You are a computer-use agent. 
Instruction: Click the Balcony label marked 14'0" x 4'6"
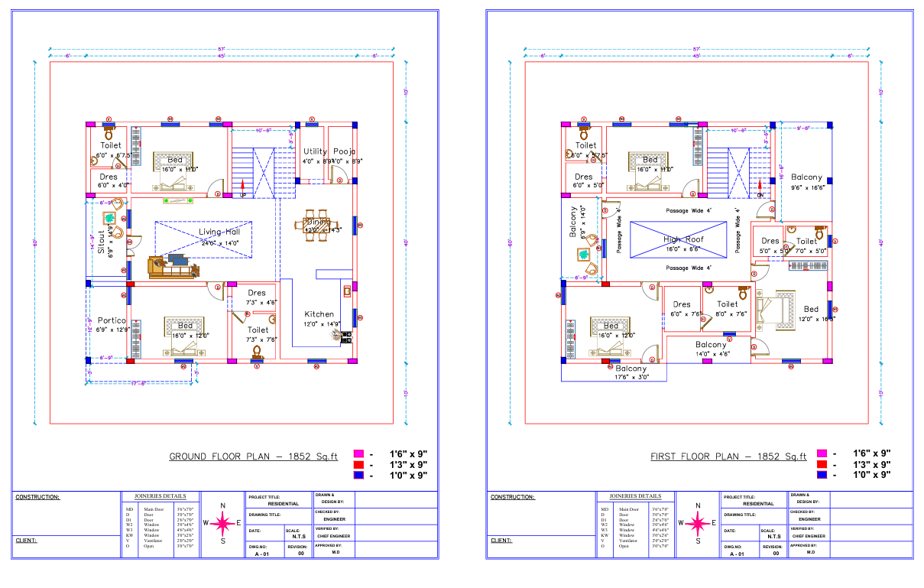point(711,345)
